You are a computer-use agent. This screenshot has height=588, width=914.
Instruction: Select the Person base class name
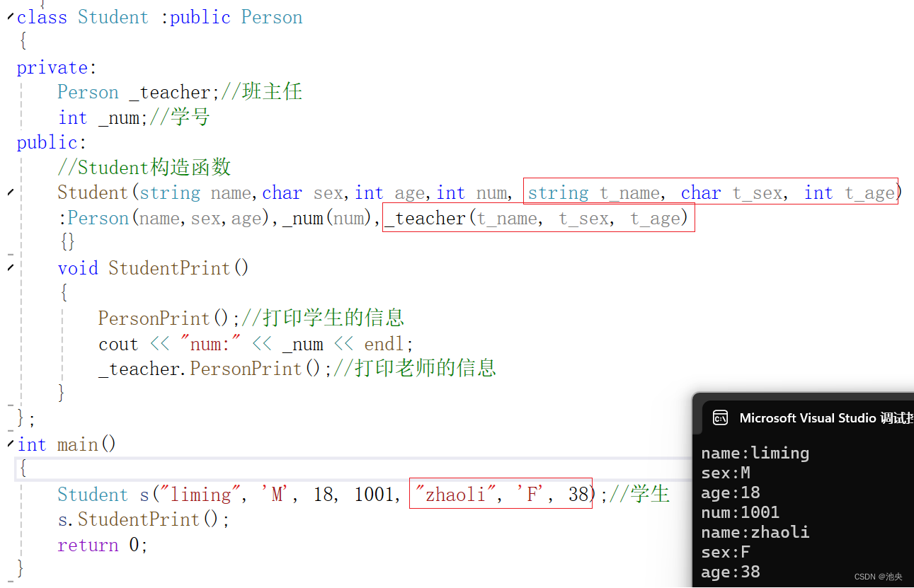(271, 17)
